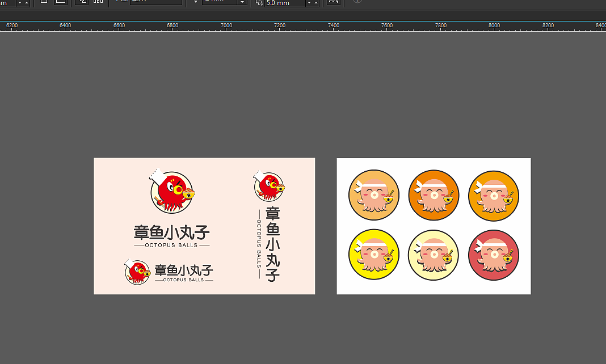Viewport: 606px width, 364px height.
Task: Click the 6800 mark on the ruler
Action: pyautogui.click(x=172, y=26)
